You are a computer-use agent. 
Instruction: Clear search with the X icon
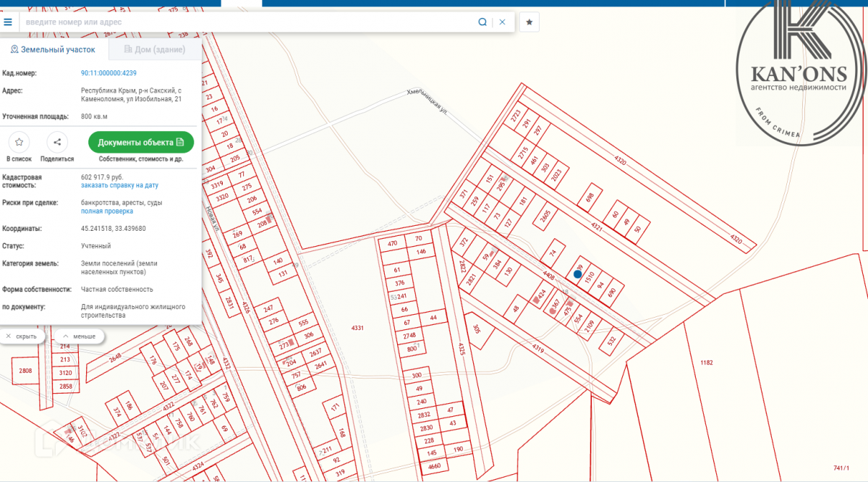[503, 22]
